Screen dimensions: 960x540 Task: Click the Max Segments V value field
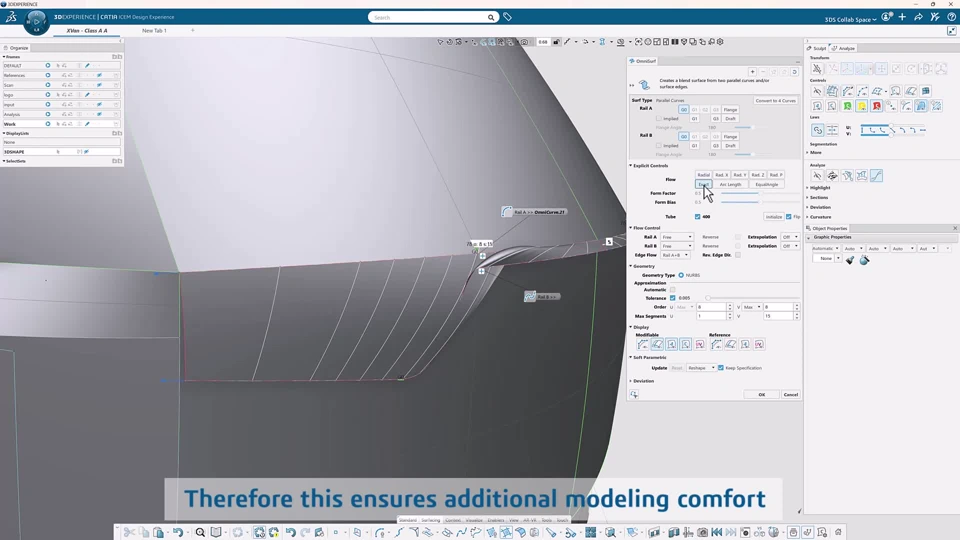click(x=778, y=317)
